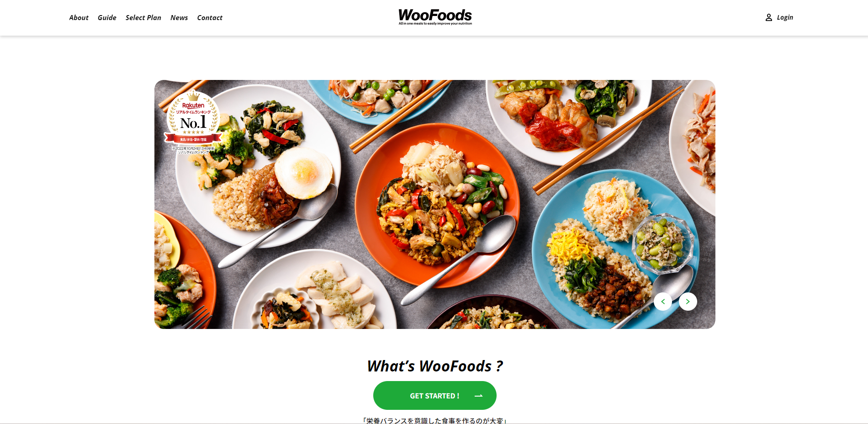This screenshot has height=424, width=868.
Task: Click the Login link text
Action: pos(785,17)
